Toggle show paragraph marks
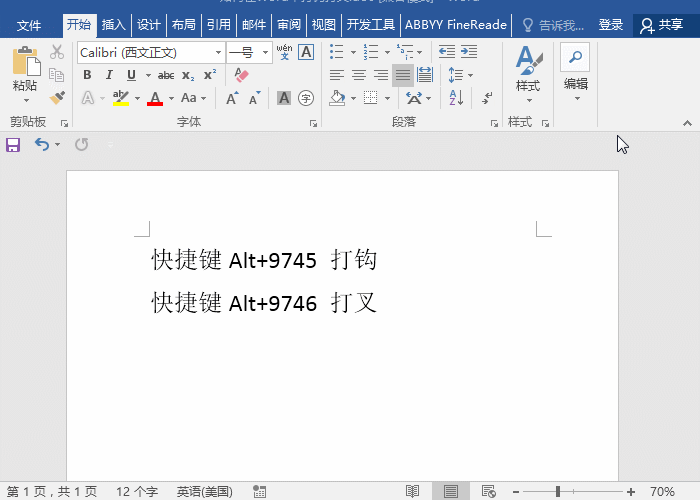Image resolution: width=700 pixels, height=500 pixels. pyautogui.click(x=487, y=98)
